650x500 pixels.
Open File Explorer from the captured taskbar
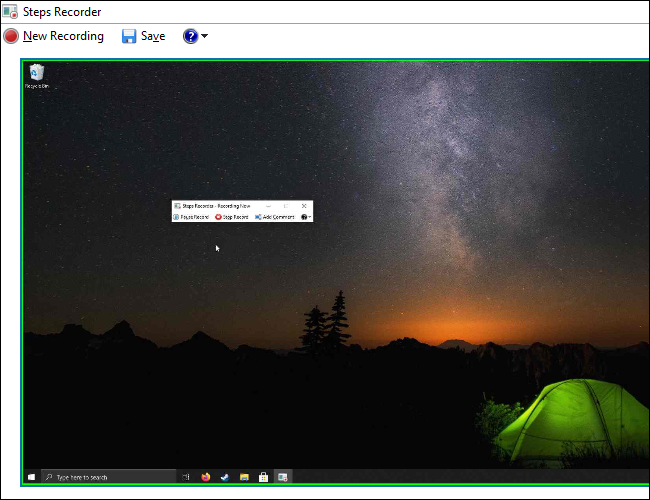pos(244,477)
